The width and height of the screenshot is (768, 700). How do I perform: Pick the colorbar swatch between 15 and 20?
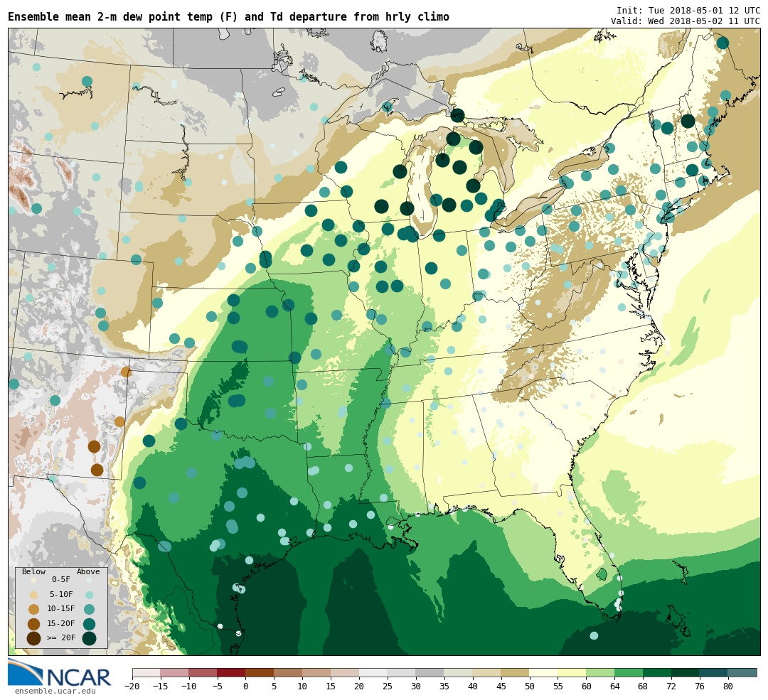[x=345, y=672]
